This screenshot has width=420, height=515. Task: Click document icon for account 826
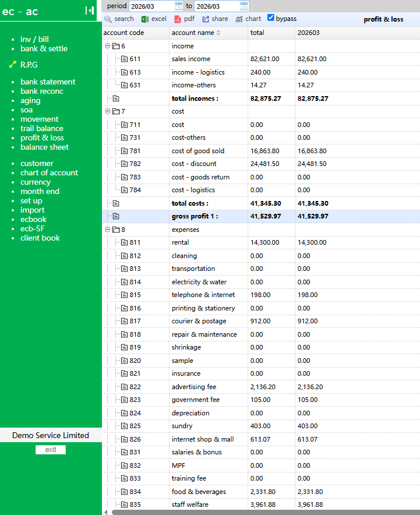click(x=125, y=439)
